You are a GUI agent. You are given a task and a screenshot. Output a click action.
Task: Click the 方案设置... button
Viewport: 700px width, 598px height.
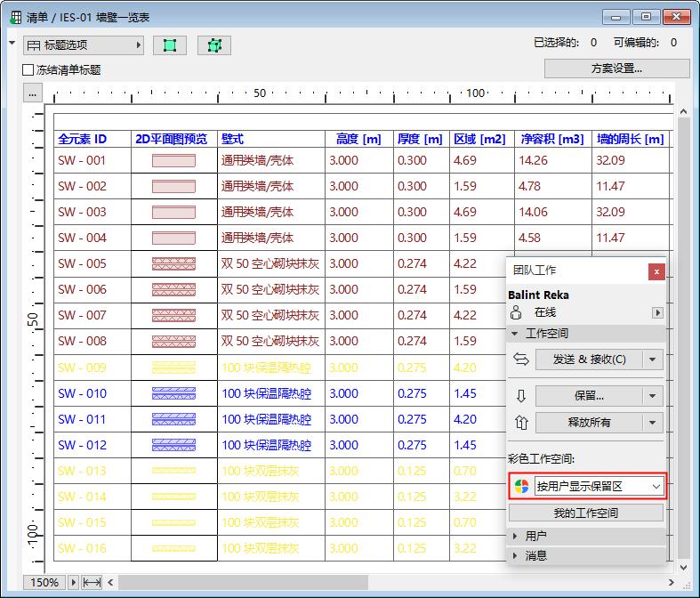[x=616, y=69]
